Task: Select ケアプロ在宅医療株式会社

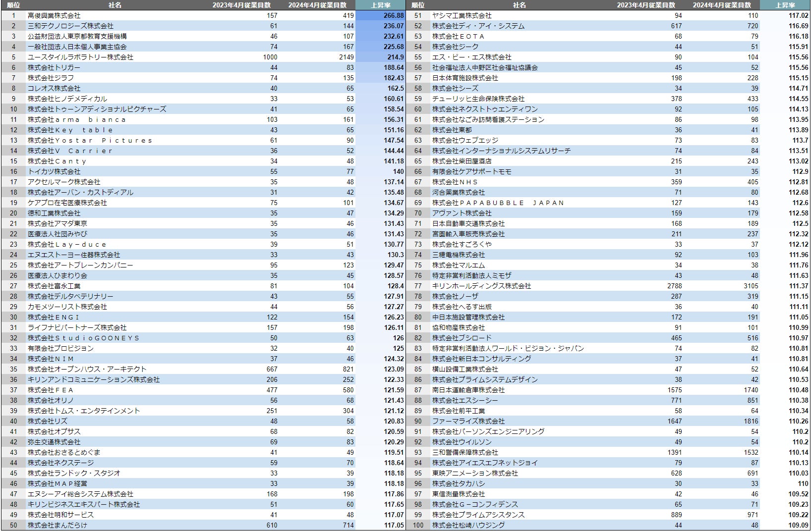Action: [x=67, y=203]
